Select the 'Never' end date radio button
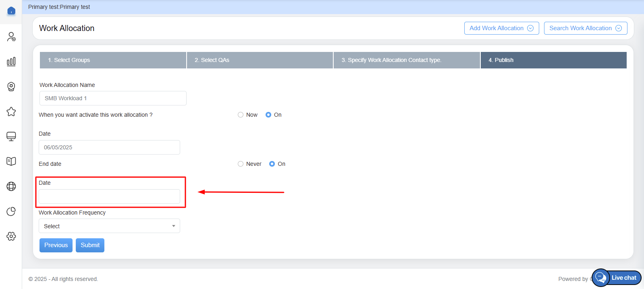Screen dimensions: 644x289 pos(241,164)
